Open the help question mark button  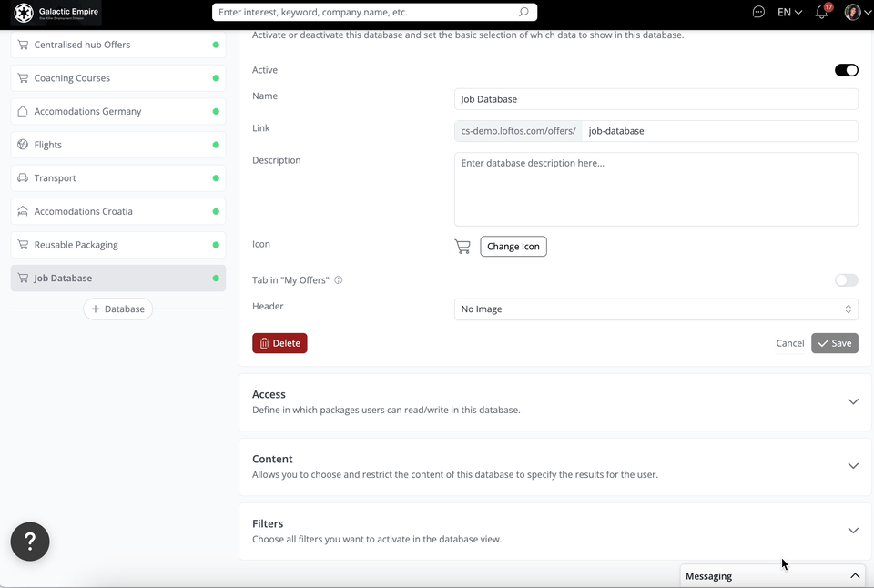tap(30, 542)
